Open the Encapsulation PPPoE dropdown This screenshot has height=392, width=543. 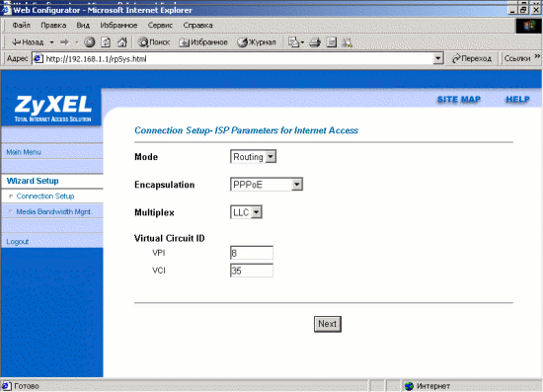pos(267,185)
